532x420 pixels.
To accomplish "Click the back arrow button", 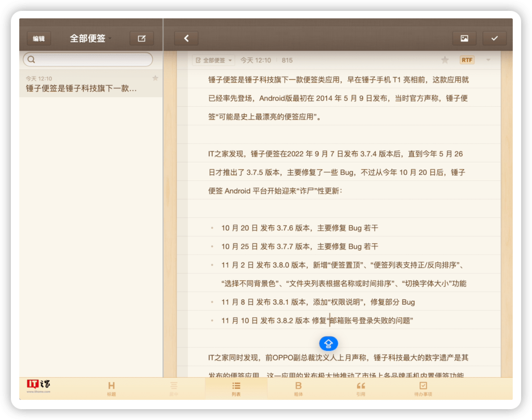I will coord(186,38).
